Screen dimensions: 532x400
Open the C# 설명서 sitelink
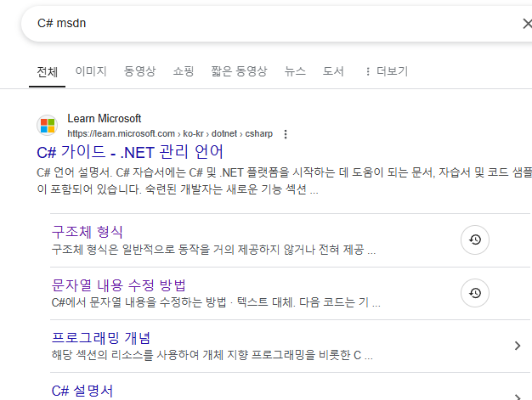(x=82, y=391)
